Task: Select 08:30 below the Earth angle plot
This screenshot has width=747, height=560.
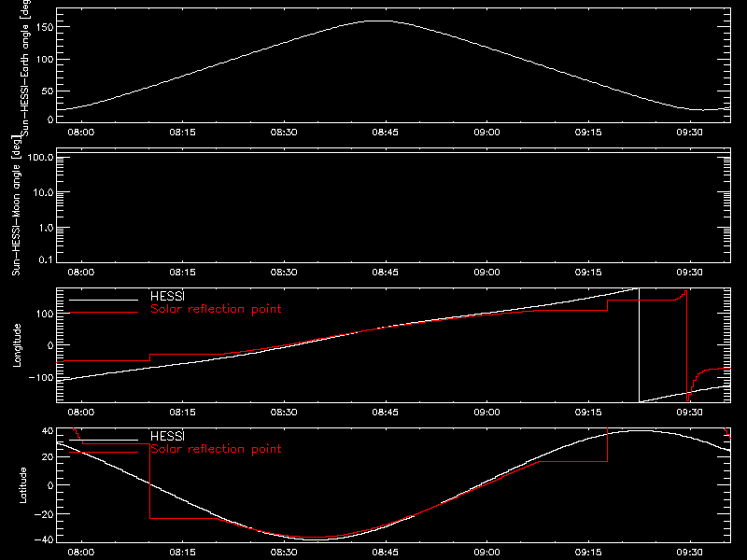Action: [x=284, y=133]
